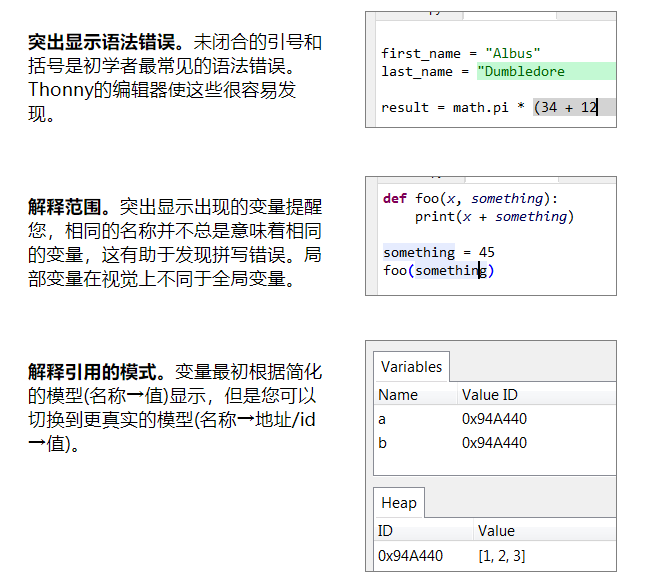Switch to the Heap tab
This screenshot has width=663, height=580.
pyautogui.click(x=399, y=503)
